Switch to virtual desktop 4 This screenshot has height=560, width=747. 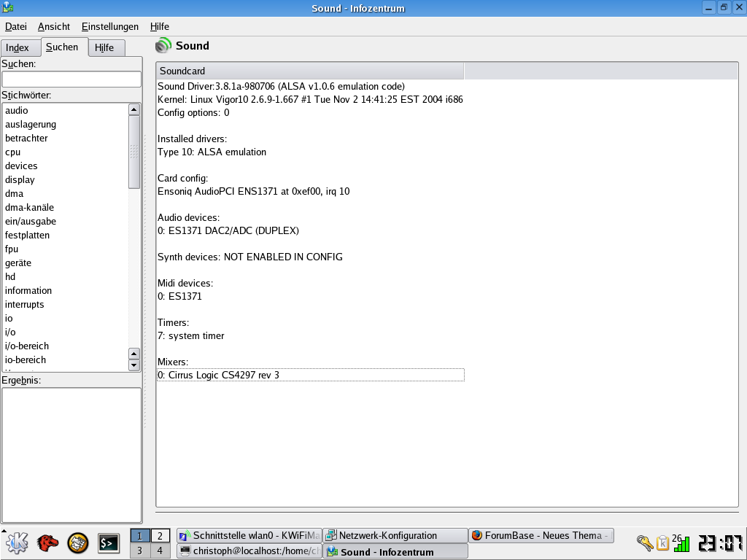coord(160,551)
